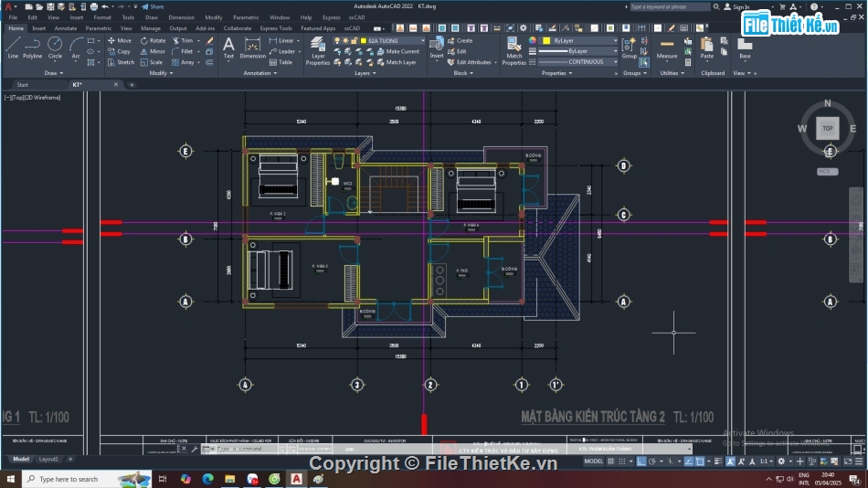Click Edit Attributes in Block panel

470,62
